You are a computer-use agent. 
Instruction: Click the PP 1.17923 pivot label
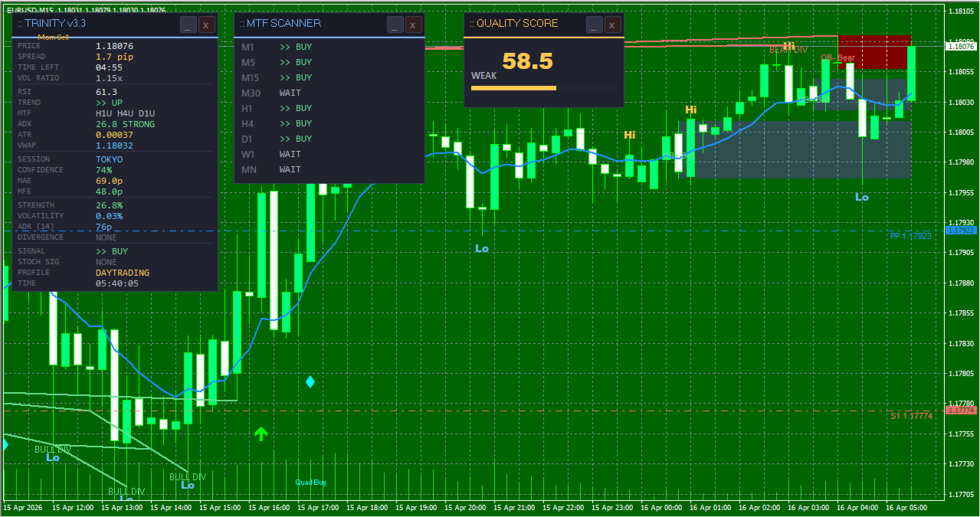(x=910, y=236)
